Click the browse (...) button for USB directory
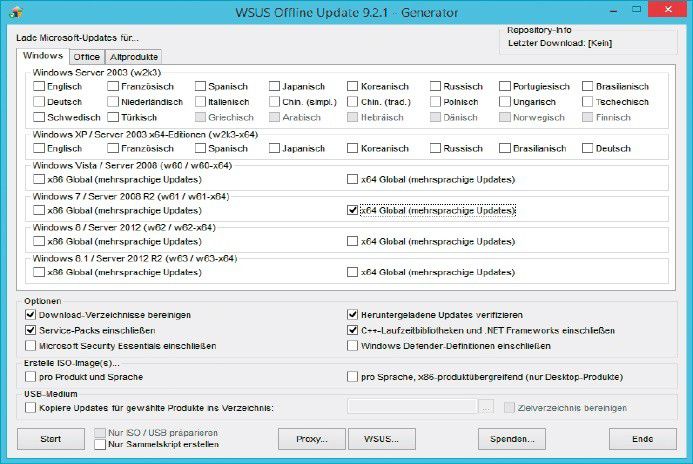This screenshot has height=464, width=693. (486, 407)
